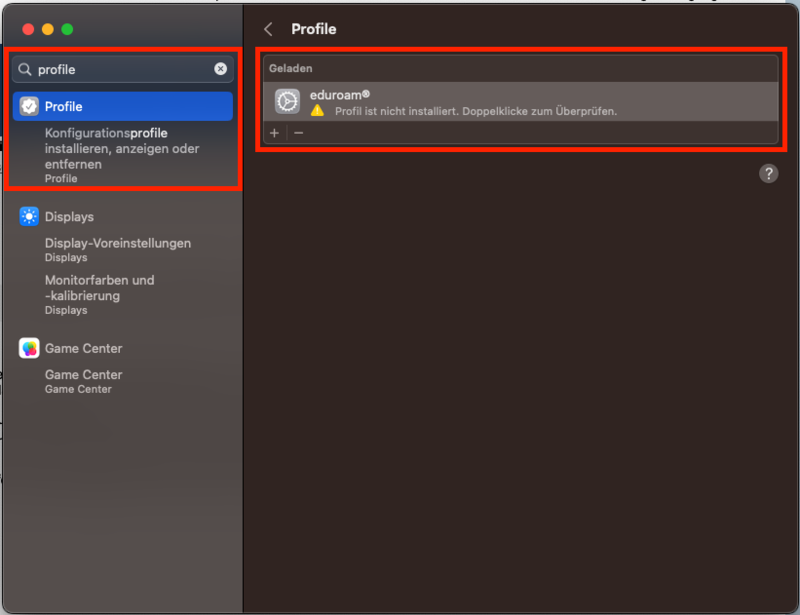The image size is (800, 615).
Task: Open 'Konfigurationsprofile installieren, anzeigen oder entfernen' result
Action: pos(121,155)
